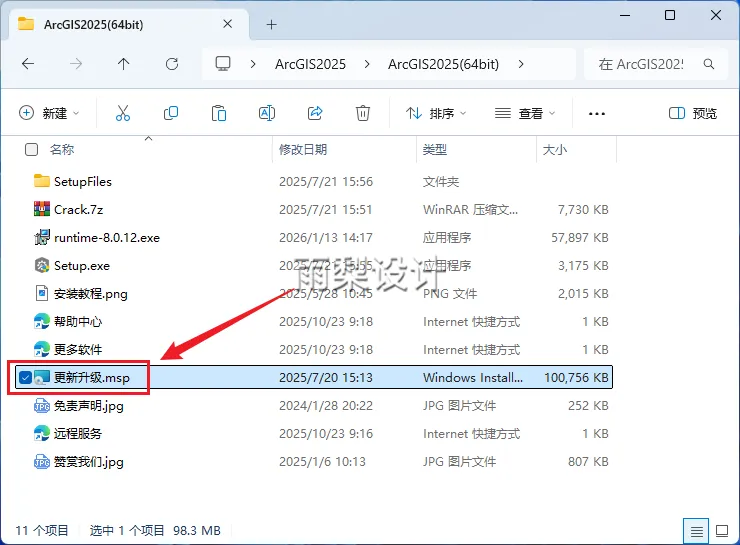Click the search magnifier icon
The width and height of the screenshot is (740, 545).
708,64
